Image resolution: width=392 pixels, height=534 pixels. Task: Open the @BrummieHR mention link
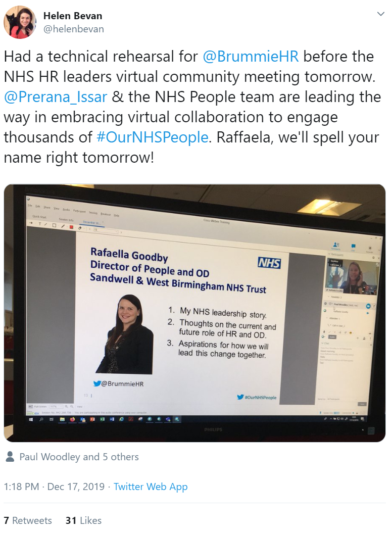(251, 57)
